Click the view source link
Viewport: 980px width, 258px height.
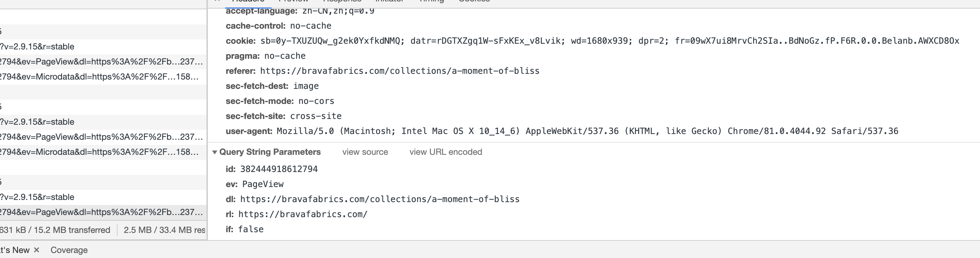(x=365, y=152)
